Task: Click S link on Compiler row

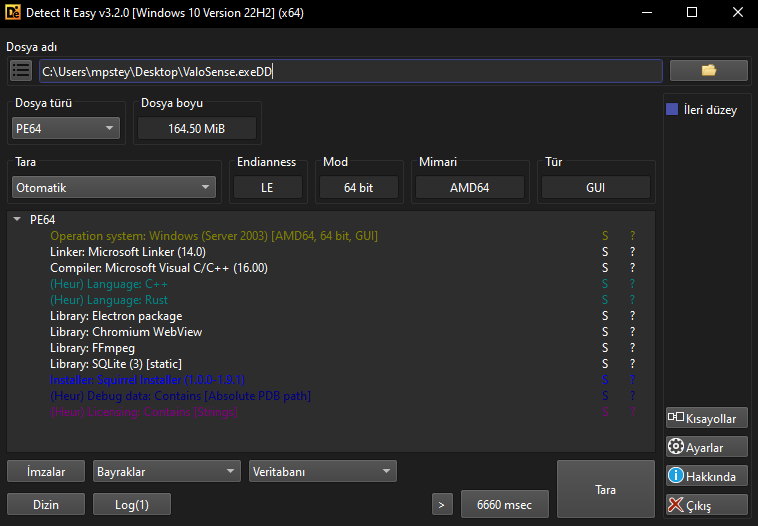Action: pos(605,268)
